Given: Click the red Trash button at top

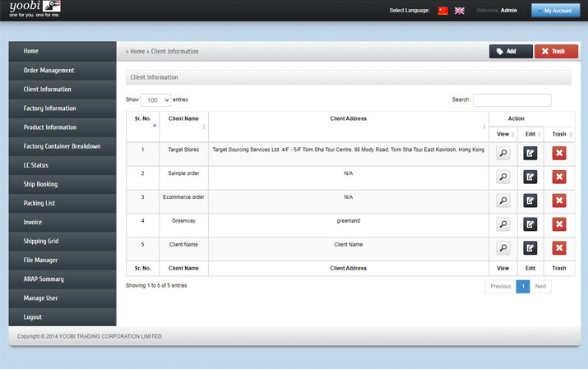Looking at the screenshot, I should tap(556, 51).
